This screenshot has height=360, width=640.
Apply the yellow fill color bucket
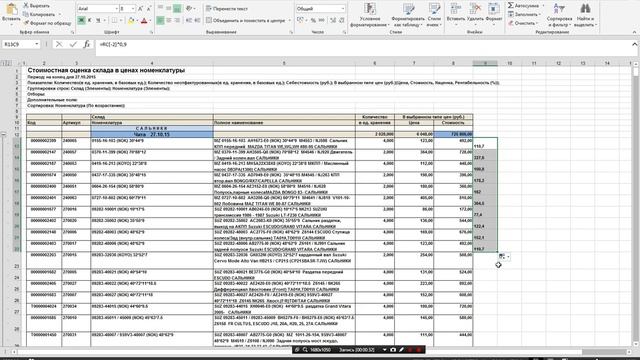point(131,20)
